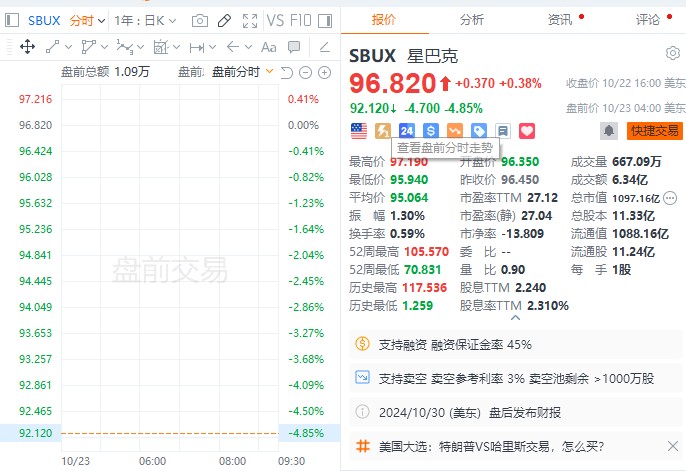Select the move crosshair tool
The width and height of the screenshot is (686, 471).
(28, 47)
